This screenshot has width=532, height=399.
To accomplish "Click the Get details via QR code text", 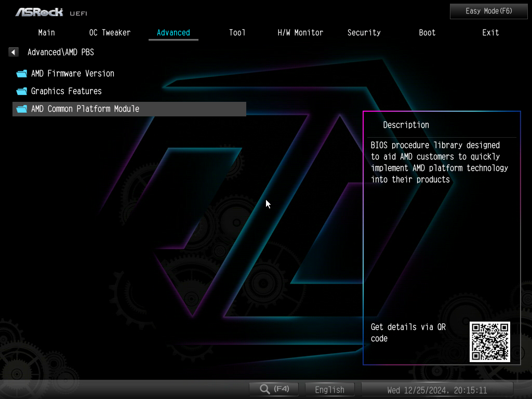I will pyautogui.click(x=408, y=332).
